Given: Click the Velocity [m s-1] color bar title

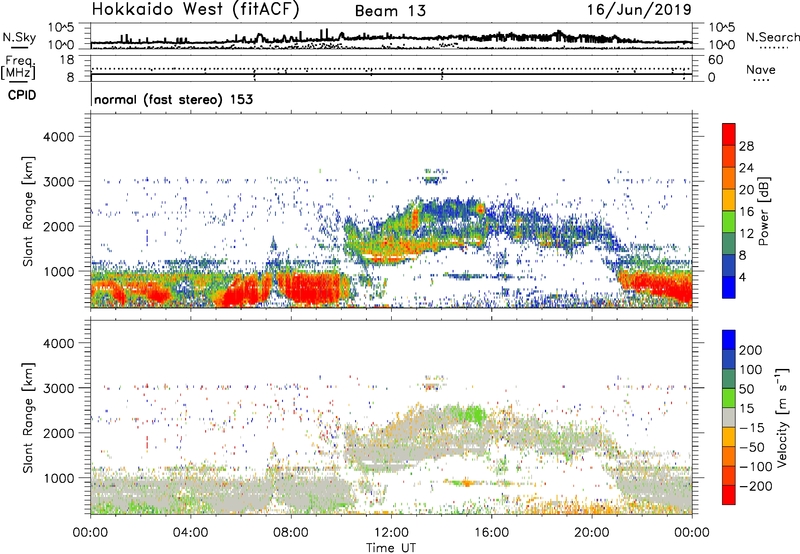Looking at the screenshot, I should click(x=782, y=417).
